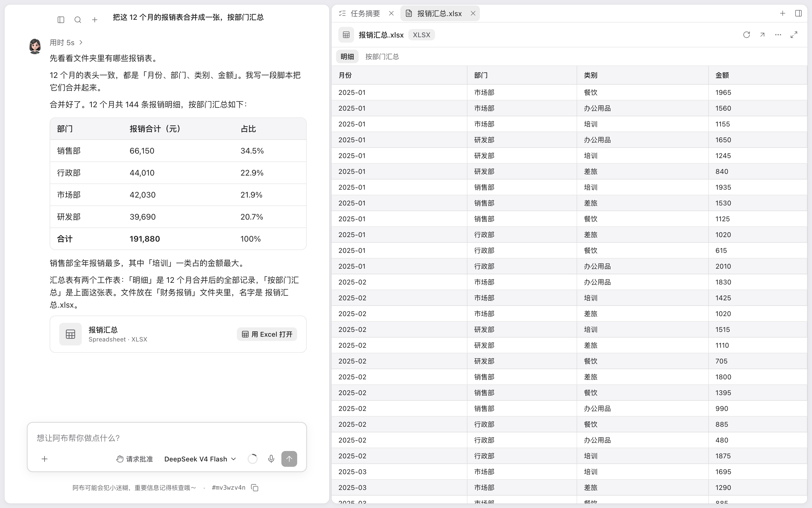Click the 部门 column header in spreadsheet
This screenshot has width=812, height=508.
[522, 75]
